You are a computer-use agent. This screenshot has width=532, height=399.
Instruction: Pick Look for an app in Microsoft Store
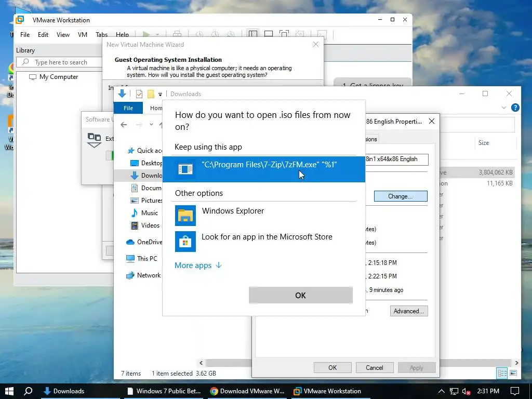[x=263, y=241]
